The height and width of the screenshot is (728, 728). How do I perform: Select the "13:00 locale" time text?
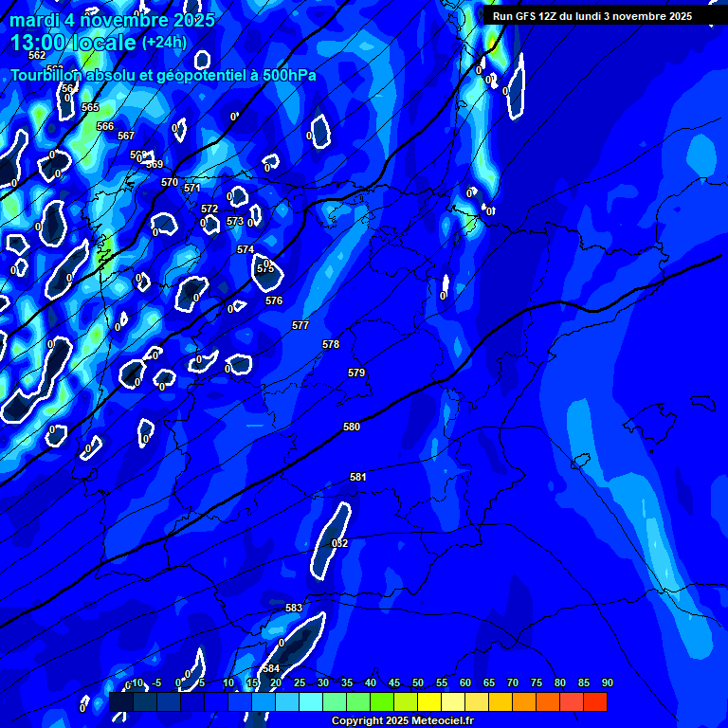click(73, 44)
